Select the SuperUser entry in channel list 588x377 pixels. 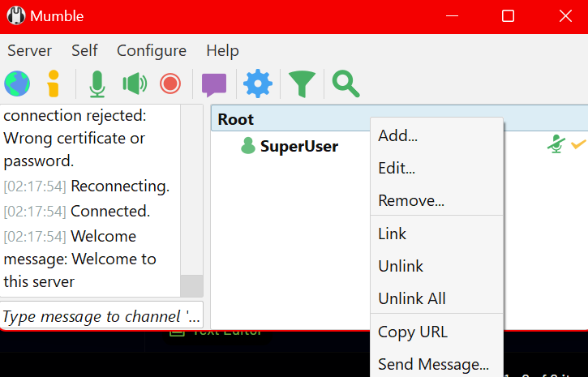coord(298,147)
